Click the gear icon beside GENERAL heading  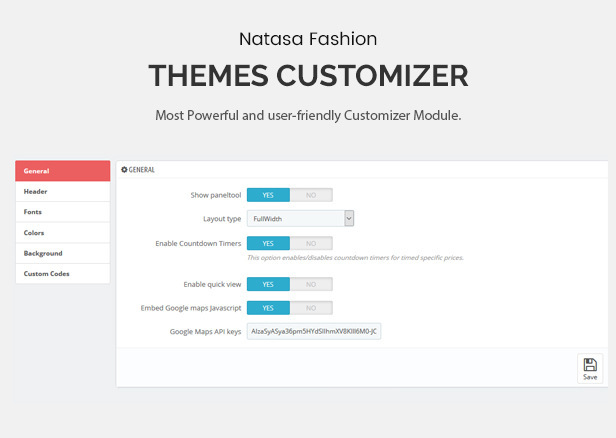point(124,170)
